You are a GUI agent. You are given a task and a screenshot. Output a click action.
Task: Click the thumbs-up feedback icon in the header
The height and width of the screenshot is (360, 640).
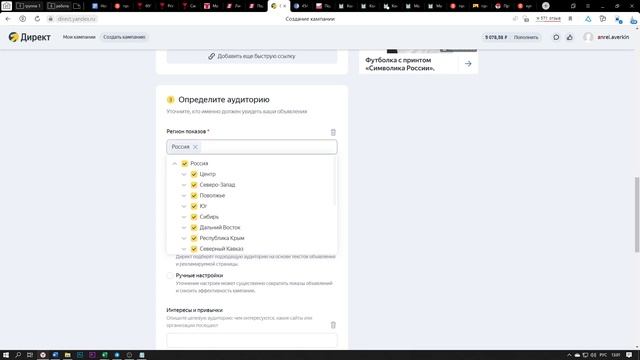(569, 37)
